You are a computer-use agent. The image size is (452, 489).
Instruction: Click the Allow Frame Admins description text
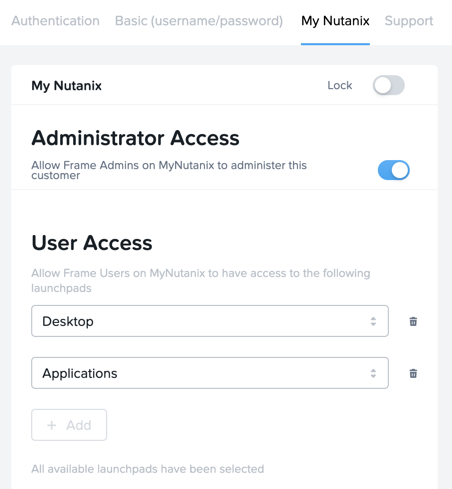click(169, 170)
